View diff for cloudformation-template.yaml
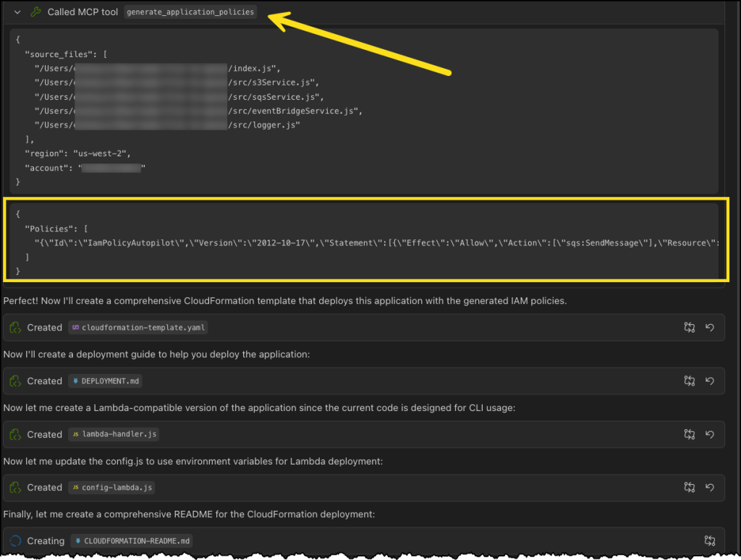 click(x=689, y=327)
